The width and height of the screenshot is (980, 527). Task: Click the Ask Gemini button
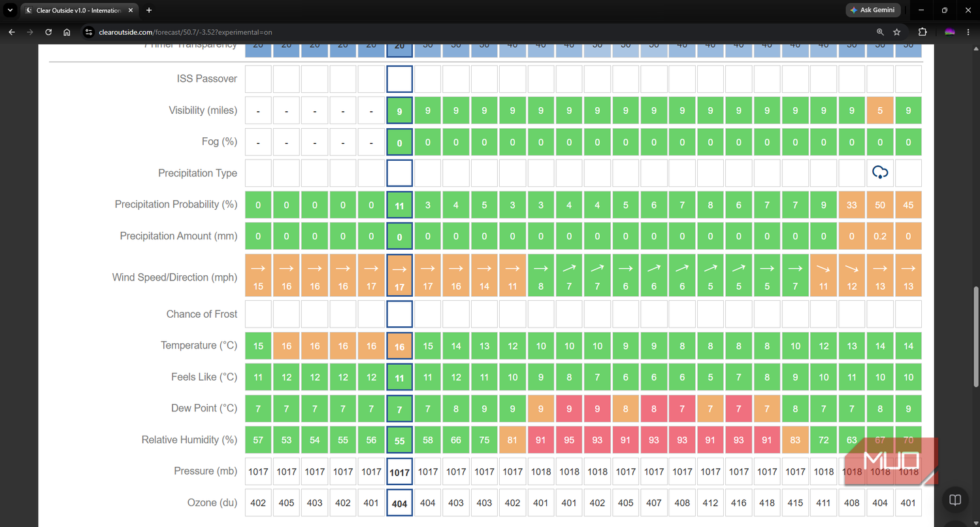tap(874, 10)
